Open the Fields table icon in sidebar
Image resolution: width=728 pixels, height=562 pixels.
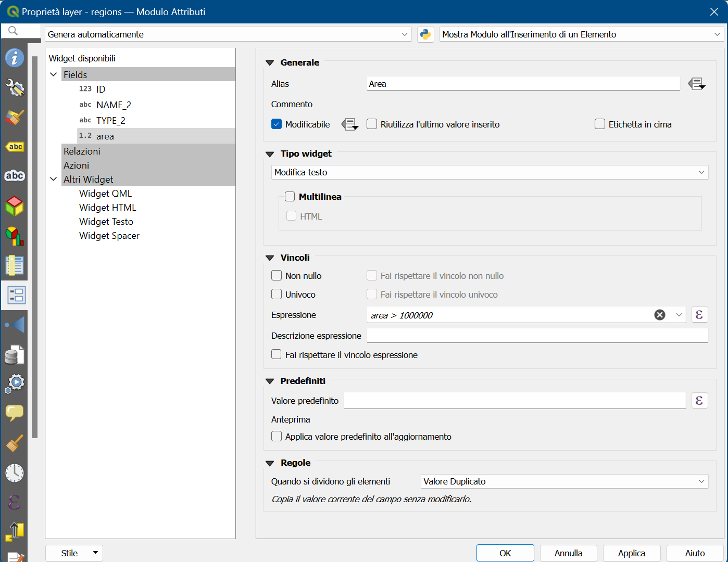click(15, 265)
